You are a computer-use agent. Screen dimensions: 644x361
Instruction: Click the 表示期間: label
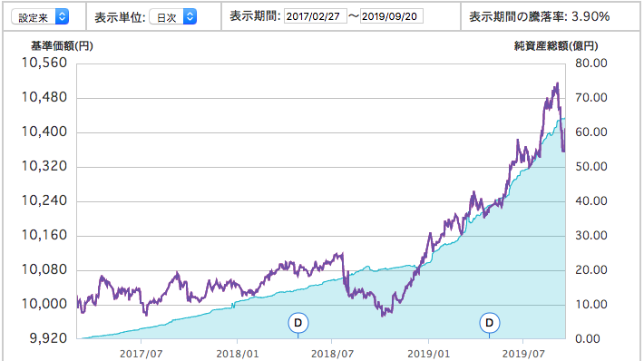pos(255,16)
